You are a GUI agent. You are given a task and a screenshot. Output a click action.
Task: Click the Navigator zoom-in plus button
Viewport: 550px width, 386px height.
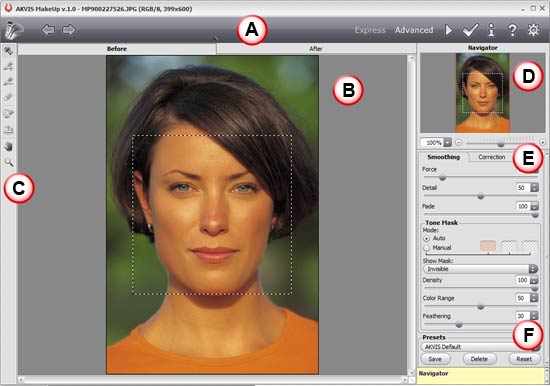tap(543, 142)
